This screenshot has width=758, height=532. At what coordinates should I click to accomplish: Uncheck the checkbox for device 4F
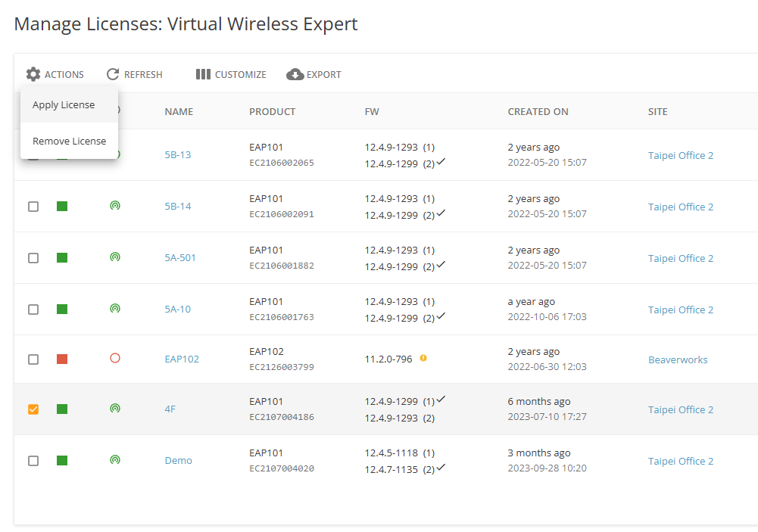33,409
